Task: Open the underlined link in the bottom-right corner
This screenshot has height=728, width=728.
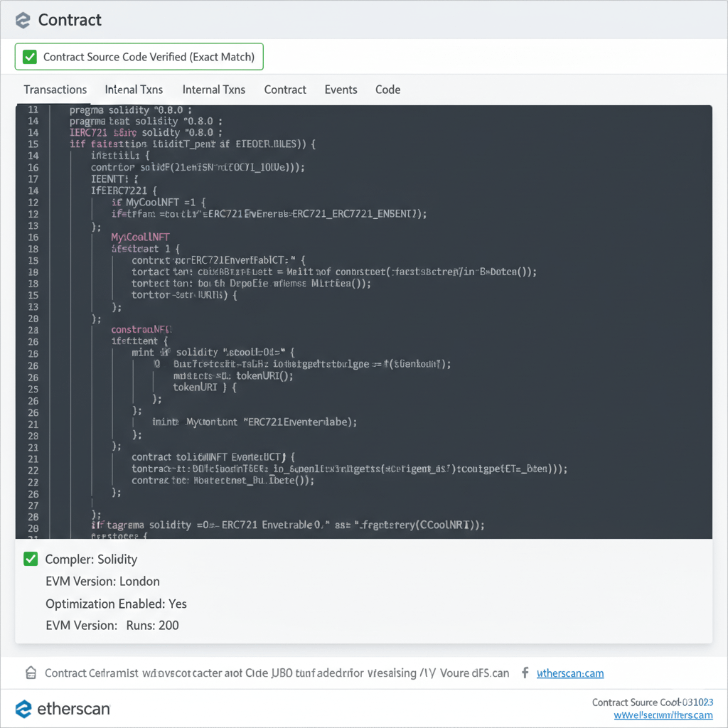Action: pyautogui.click(x=663, y=715)
